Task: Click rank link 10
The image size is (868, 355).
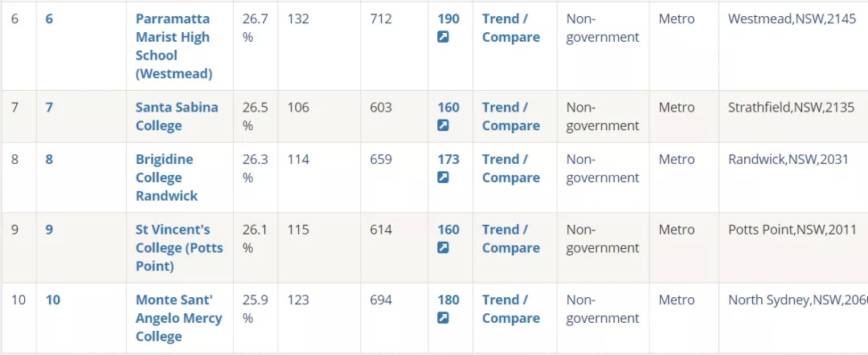Action: 52,300
